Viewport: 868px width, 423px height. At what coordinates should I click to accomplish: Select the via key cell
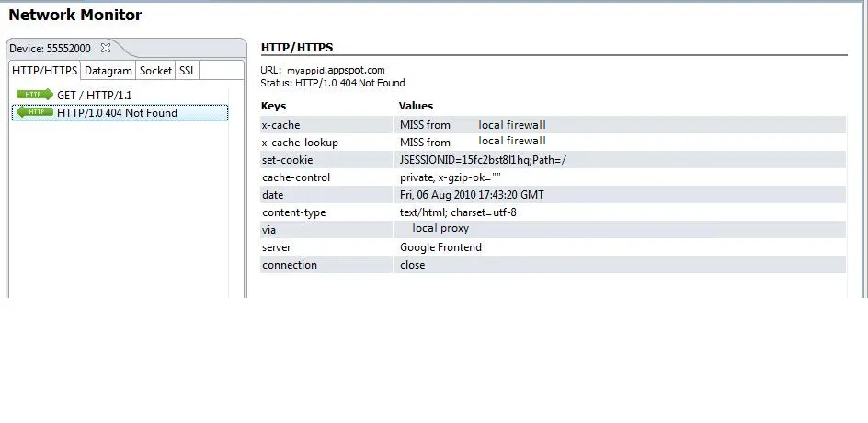point(326,230)
